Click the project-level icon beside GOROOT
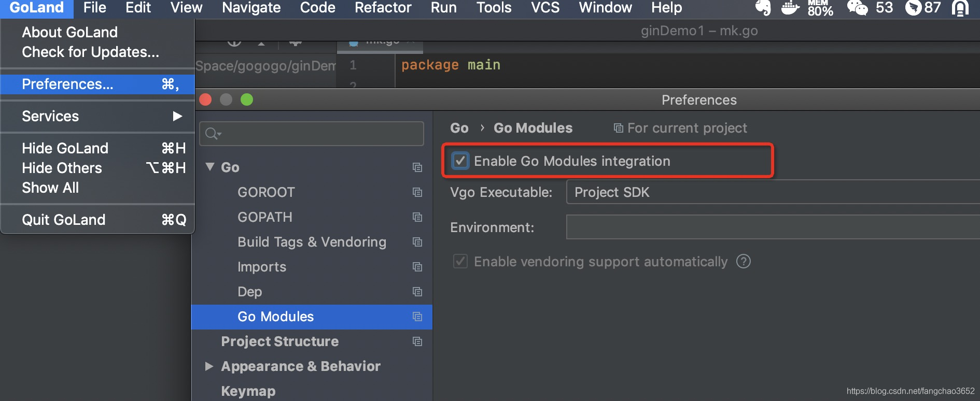 pos(417,192)
